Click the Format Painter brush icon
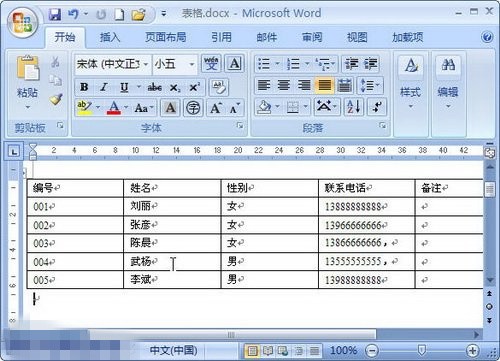This screenshot has width=500, height=361. coord(56,99)
